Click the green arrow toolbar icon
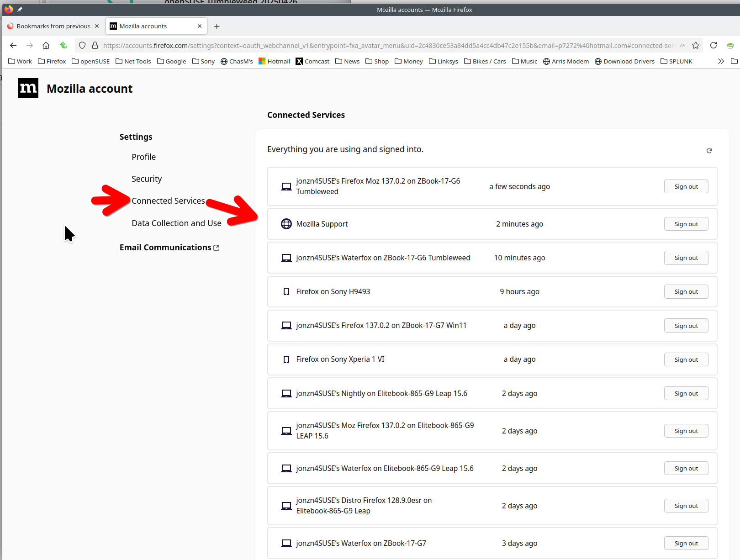 63,45
